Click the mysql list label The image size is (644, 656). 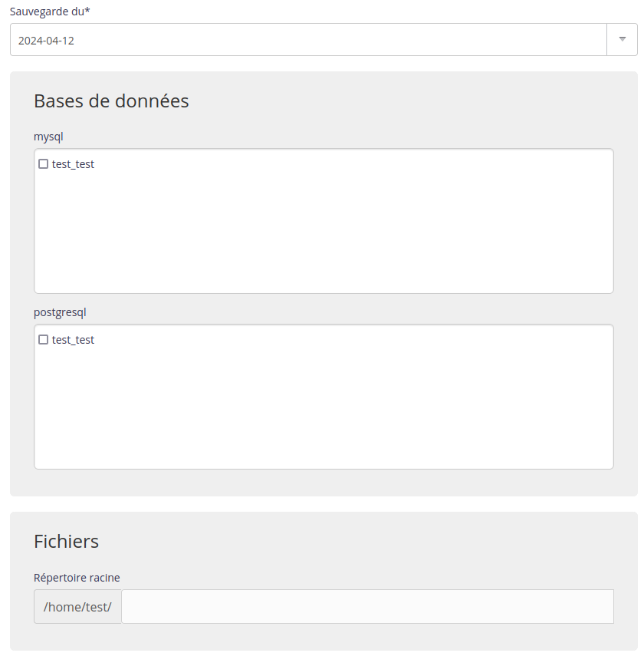coord(48,137)
